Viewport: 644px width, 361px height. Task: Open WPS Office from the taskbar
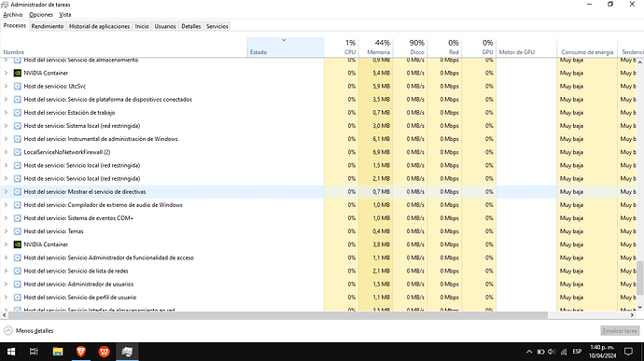(x=104, y=352)
